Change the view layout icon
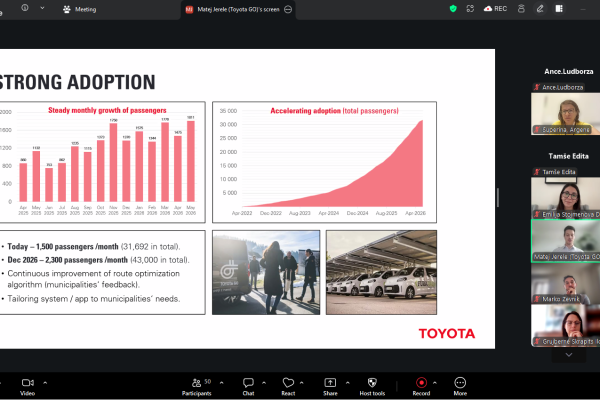Viewport: 600px width, 400px height. (x=559, y=8)
